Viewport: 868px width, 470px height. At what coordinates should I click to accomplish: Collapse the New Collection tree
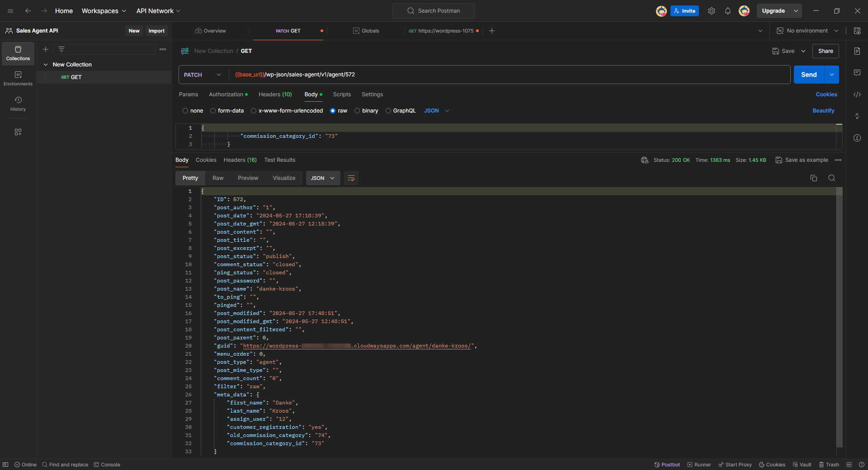[46, 65]
